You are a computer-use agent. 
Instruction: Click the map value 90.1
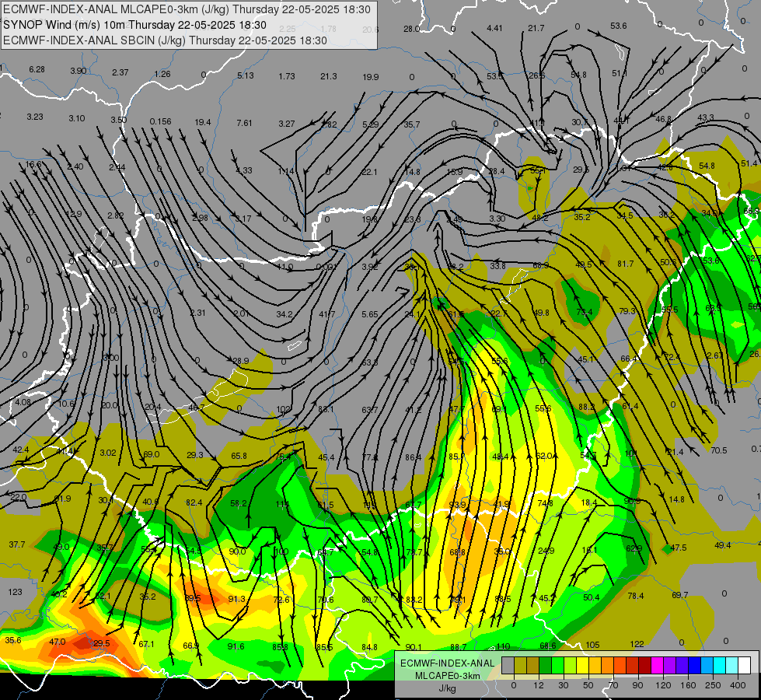tap(414, 647)
